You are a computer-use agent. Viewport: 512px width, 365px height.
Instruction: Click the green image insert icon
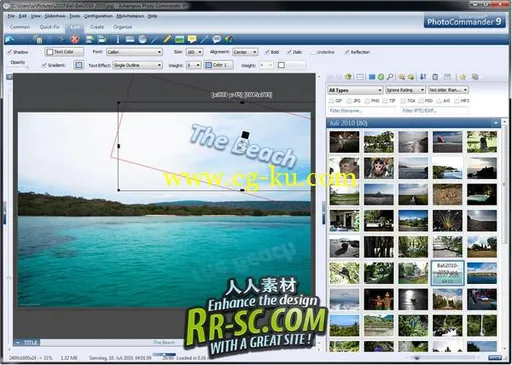pos(179,39)
